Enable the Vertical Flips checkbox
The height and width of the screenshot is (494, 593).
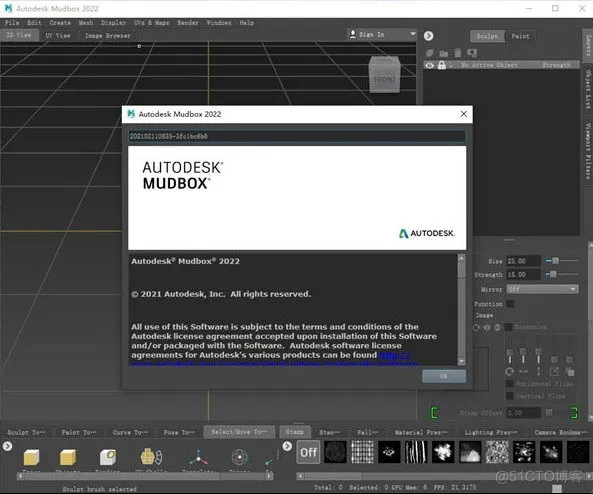pos(509,396)
